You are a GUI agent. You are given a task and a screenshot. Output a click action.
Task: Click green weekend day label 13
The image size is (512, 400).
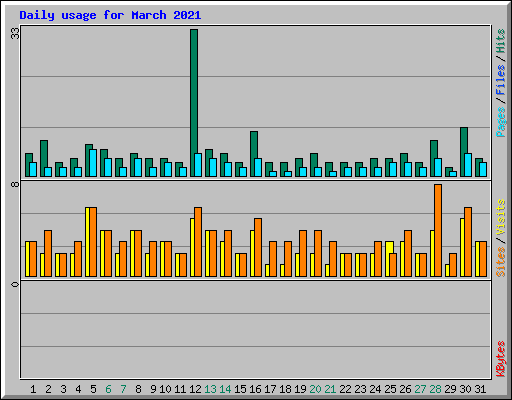(210, 389)
